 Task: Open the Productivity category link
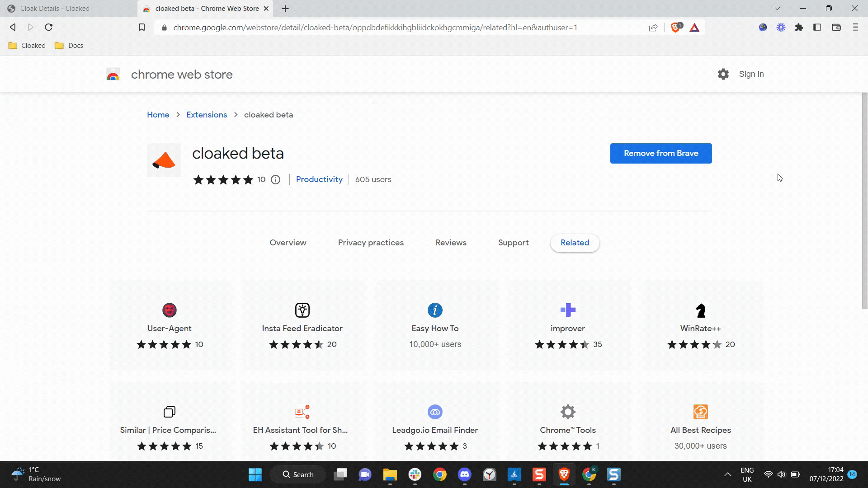(x=319, y=179)
